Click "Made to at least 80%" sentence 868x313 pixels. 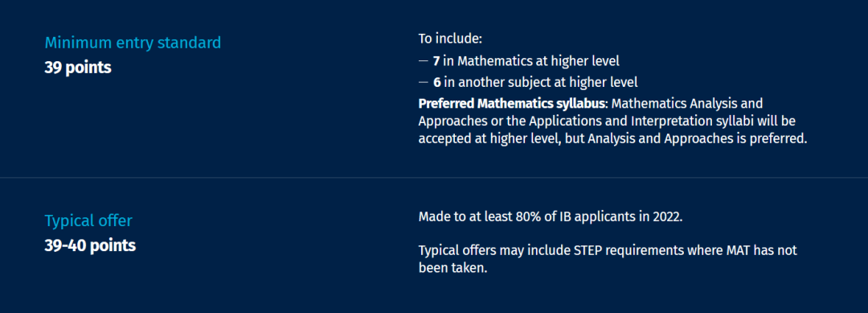pyautogui.click(x=551, y=216)
